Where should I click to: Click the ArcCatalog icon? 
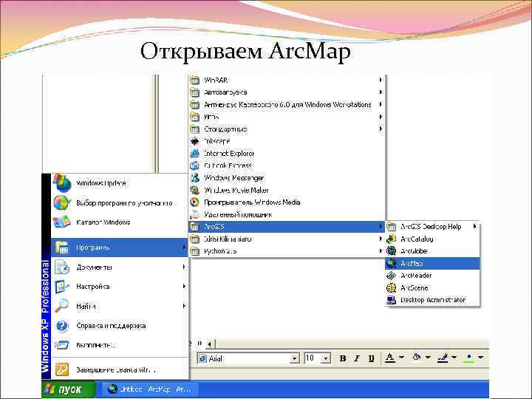point(391,239)
